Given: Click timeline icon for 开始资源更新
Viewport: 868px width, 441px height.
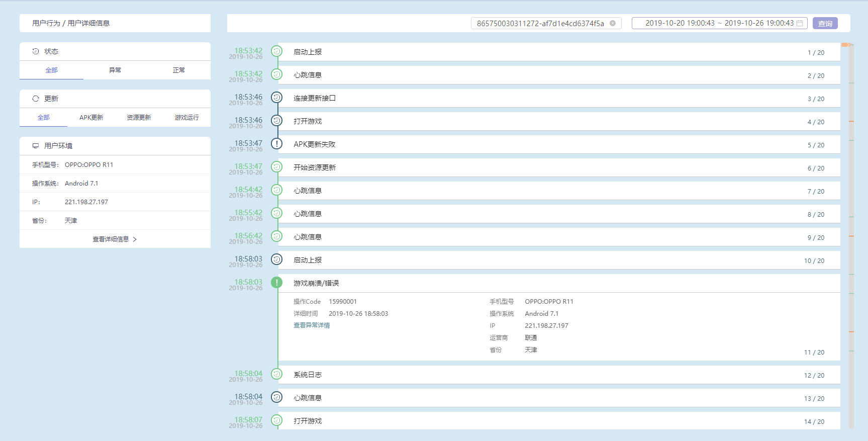Looking at the screenshot, I should click(x=276, y=167).
